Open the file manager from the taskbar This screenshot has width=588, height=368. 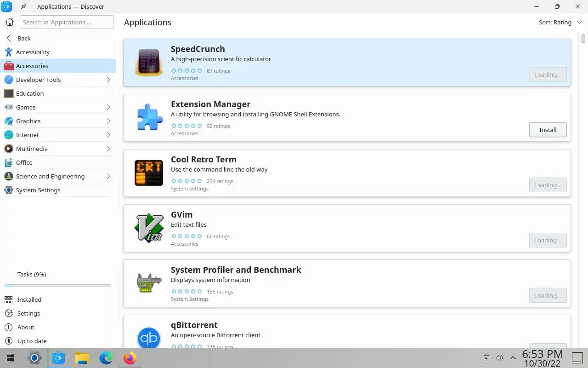point(82,358)
